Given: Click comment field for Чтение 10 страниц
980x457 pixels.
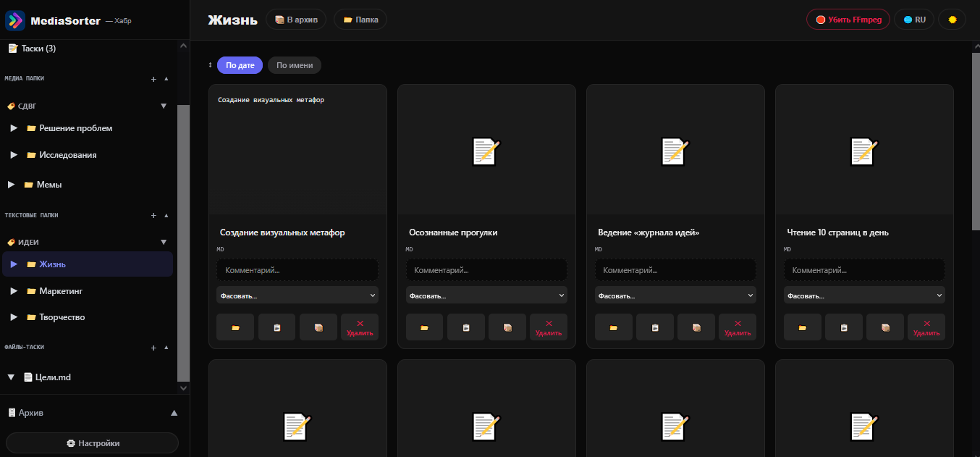Looking at the screenshot, I should (864, 270).
